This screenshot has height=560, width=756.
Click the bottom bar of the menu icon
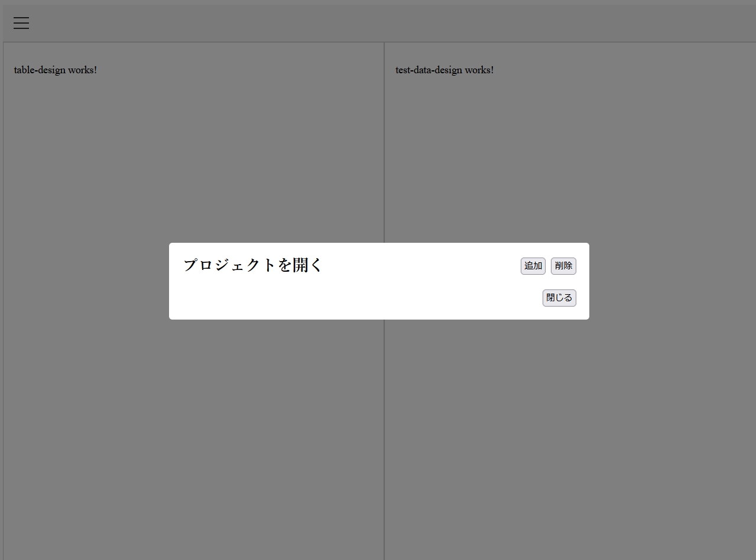coord(21,28)
